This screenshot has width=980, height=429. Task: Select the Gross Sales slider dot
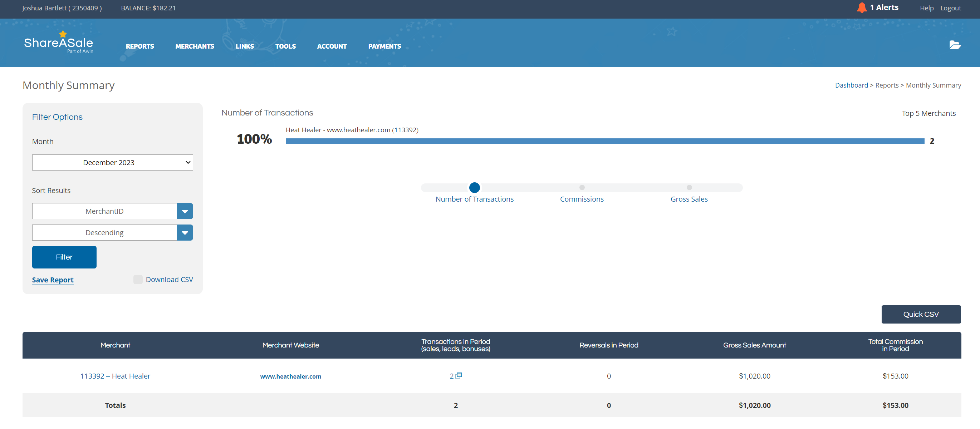689,187
